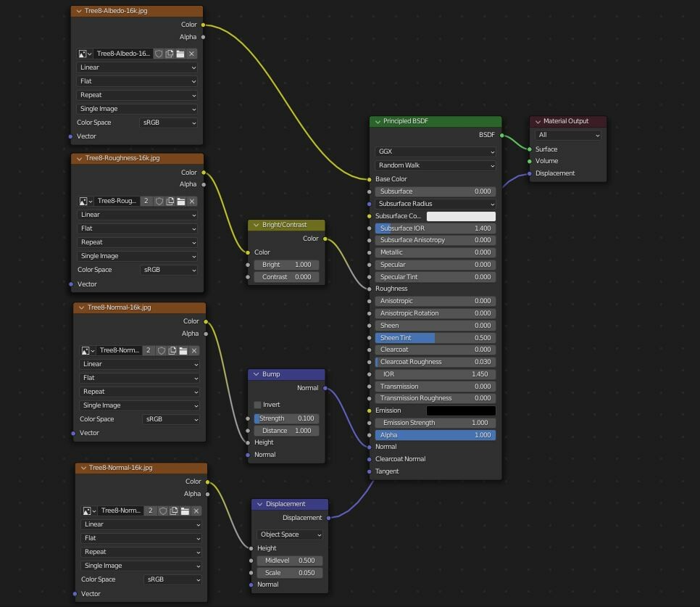700x607 pixels.
Task: Open the Object Space dropdown on the Displacement node
Action: [288, 534]
